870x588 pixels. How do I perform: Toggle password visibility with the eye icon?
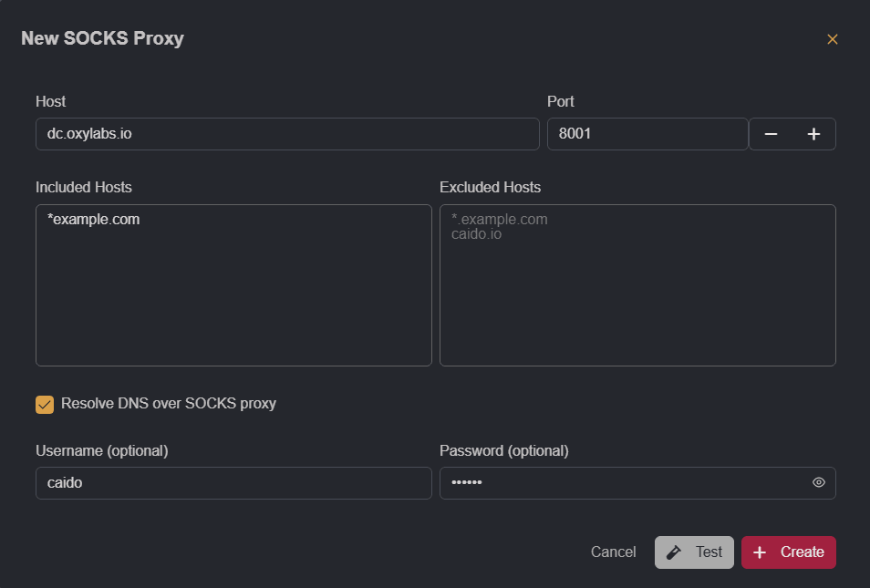tap(818, 483)
